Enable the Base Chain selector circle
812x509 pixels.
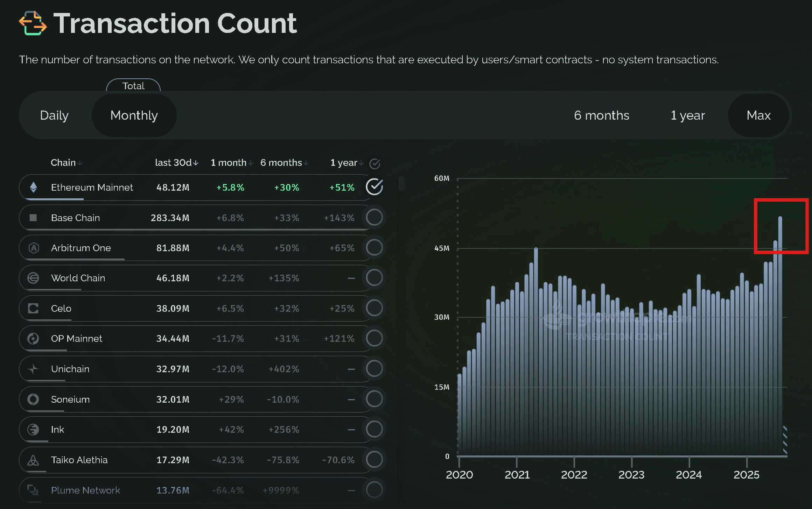[x=374, y=217]
